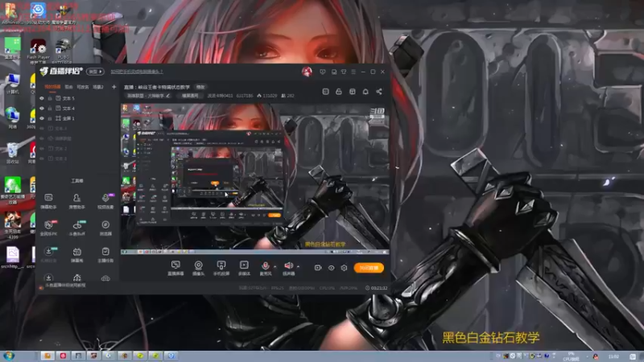
Task: Open the notification bell icon
Action: point(365,92)
